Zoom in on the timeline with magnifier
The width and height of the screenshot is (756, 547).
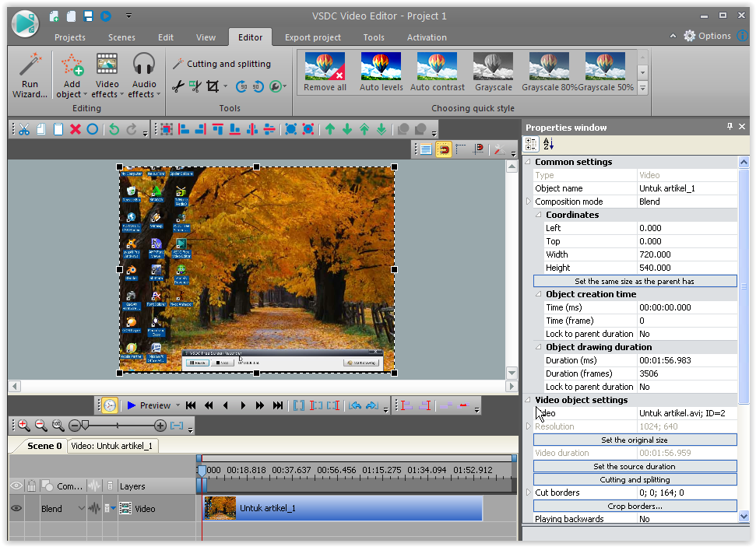coord(24,426)
